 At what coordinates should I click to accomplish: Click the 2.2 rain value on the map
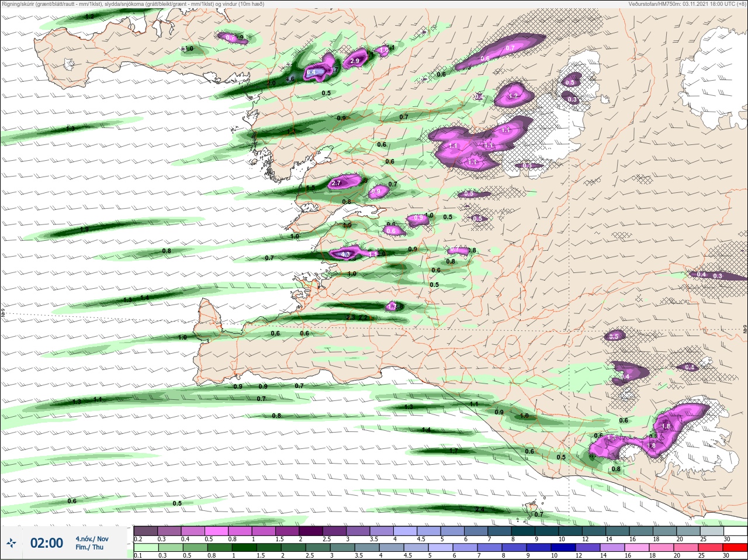363,317
